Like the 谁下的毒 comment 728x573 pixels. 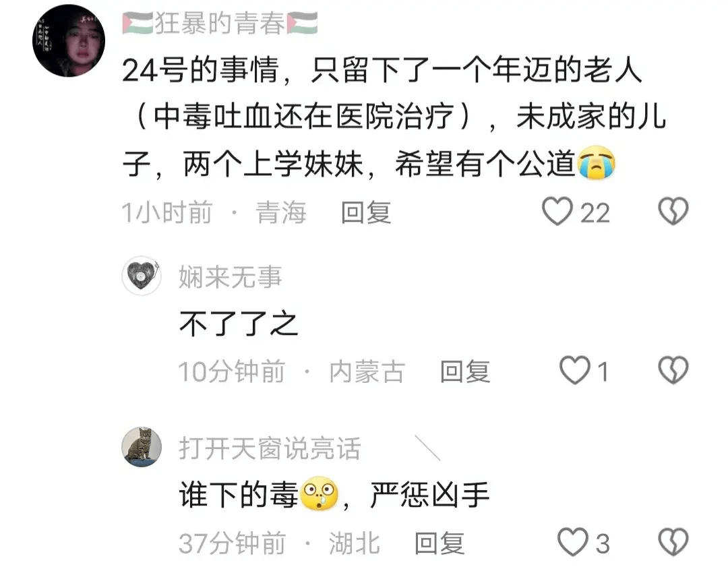pyautogui.click(x=573, y=541)
